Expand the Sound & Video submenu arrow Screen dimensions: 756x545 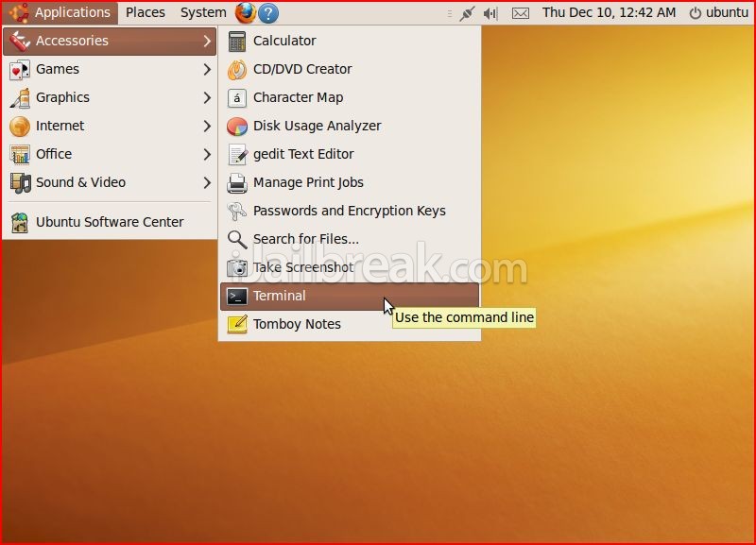(x=207, y=182)
